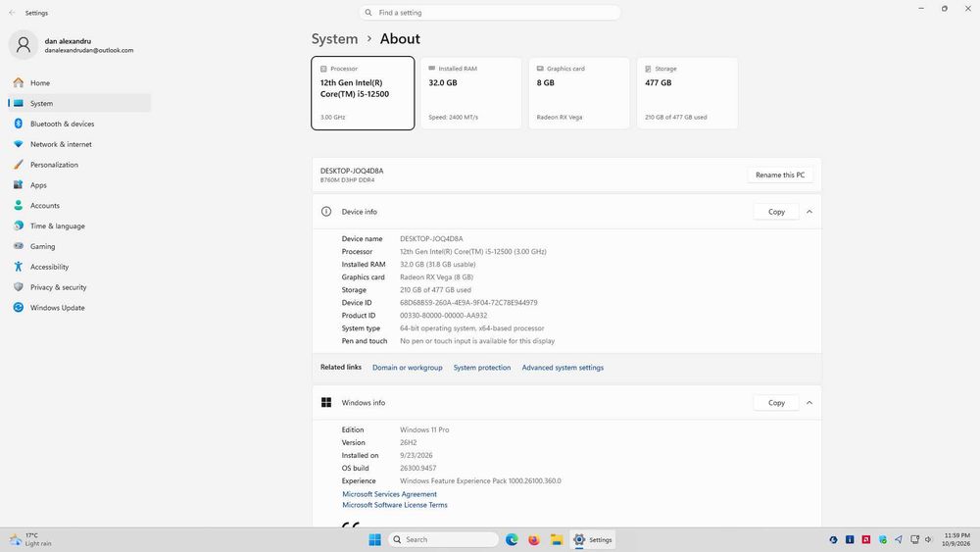
Task: Click the location arrow tray icon
Action: tap(898, 539)
